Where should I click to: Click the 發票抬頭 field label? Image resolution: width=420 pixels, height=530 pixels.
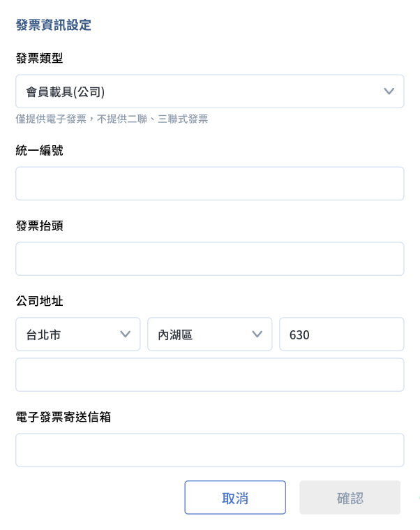40,226
